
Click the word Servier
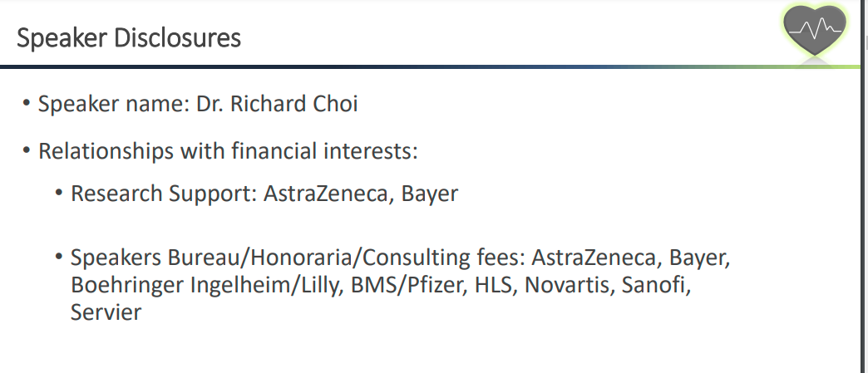pyautogui.click(x=106, y=313)
